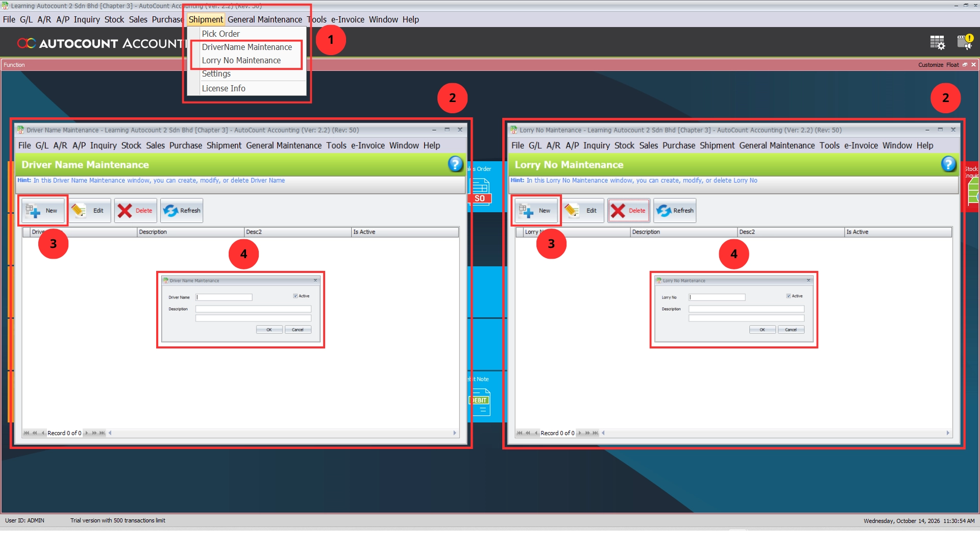Click Cancel in Lorry No dialog
This screenshot has width=980, height=551.
point(791,330)
